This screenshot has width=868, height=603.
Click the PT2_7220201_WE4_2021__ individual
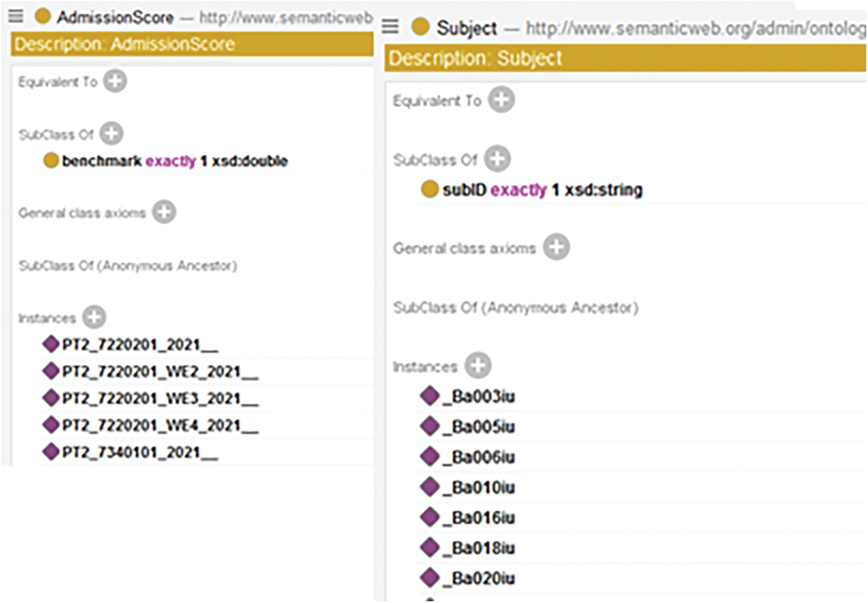pos(160,426)
